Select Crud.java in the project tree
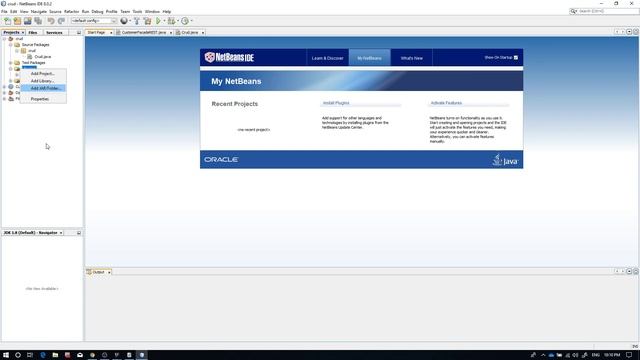The height and width of the screenshot is (360, 640). 42,57
